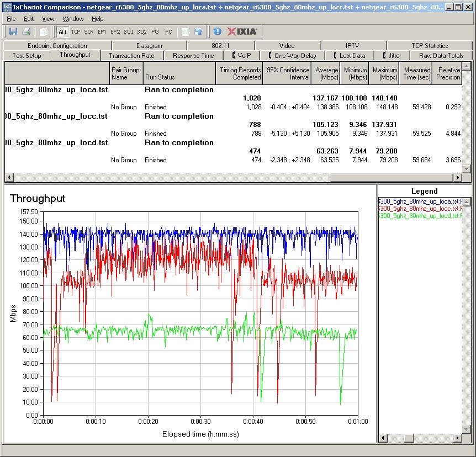Screen dimensions: 476x457
Task: Toggle the SQ1 toolbar filter
Action: coord(129,32)
